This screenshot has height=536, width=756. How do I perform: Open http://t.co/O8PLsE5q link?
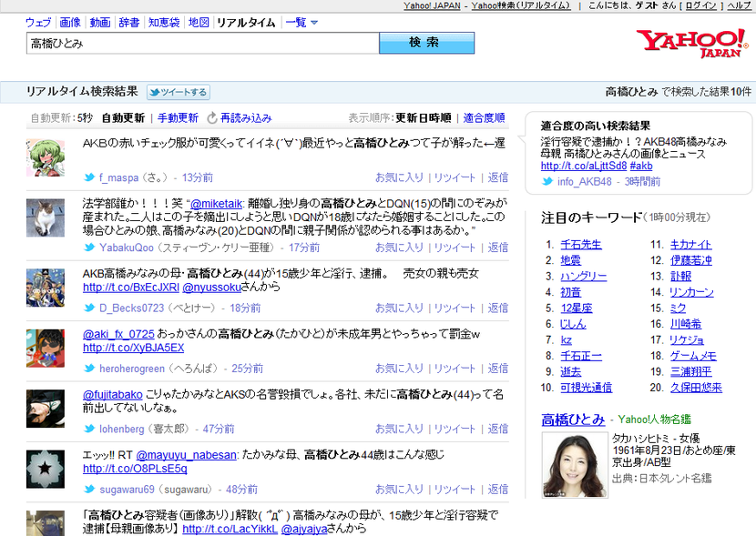pyautogui.click(x=135, y=469)
